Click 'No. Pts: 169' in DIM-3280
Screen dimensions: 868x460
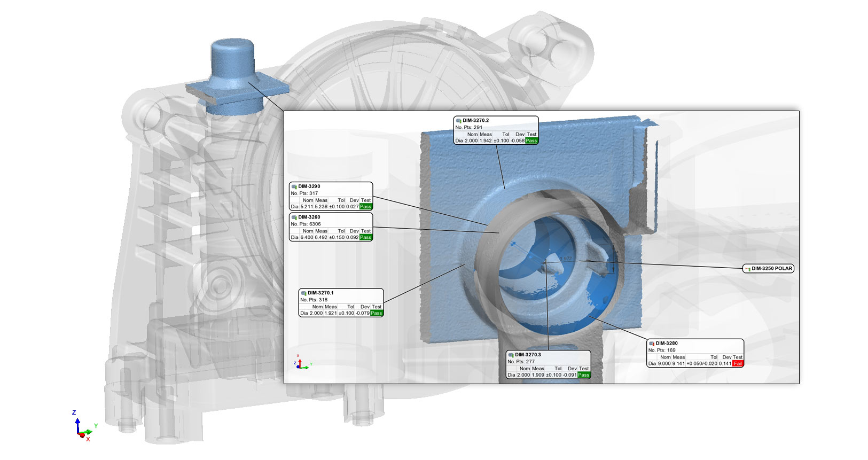(662, 350)
